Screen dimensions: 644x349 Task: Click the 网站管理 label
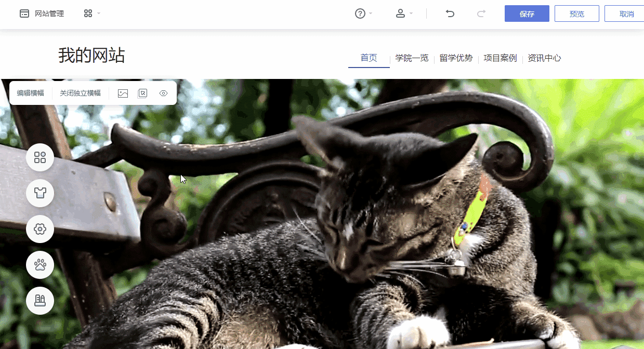(49, 14)
